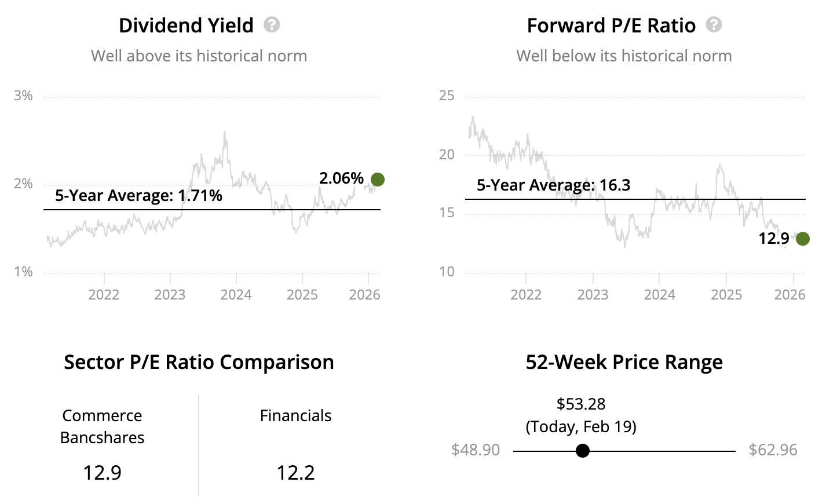Image resolution: width=826 pixels, height=504 pixels.
Task: Click the 52-Week Price Range heading
Action: 624,362
